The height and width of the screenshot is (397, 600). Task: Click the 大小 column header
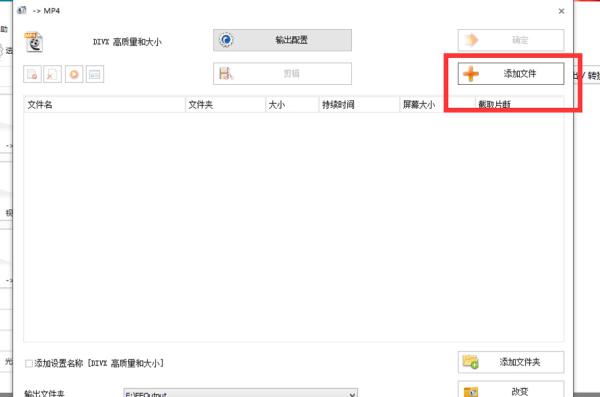pos(292,105)
